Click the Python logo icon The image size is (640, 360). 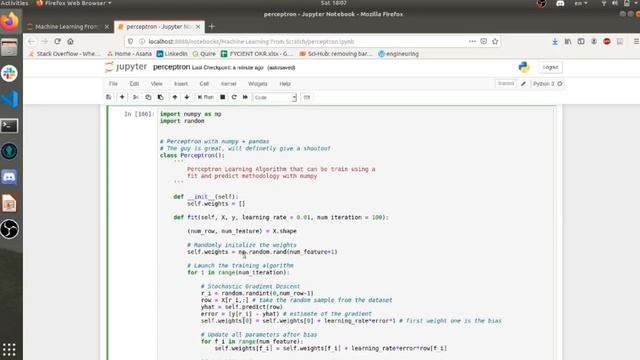tap(524, 67)
